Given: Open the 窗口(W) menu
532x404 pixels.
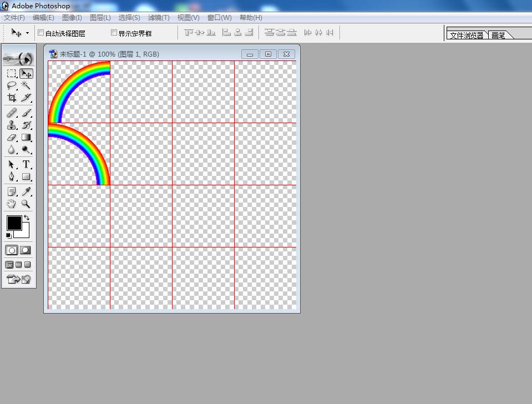Looking at the screenshot, I should coord(220,18).
